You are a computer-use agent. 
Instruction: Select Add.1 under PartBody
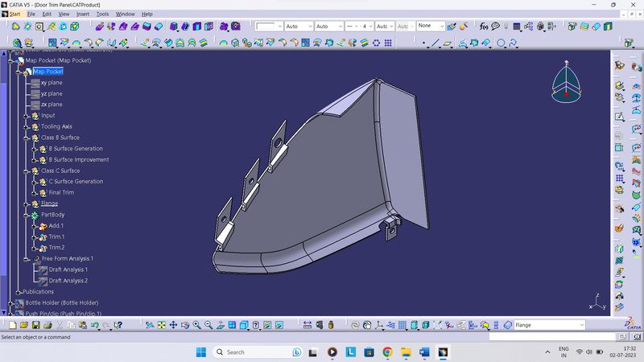(x=56, y=226)
